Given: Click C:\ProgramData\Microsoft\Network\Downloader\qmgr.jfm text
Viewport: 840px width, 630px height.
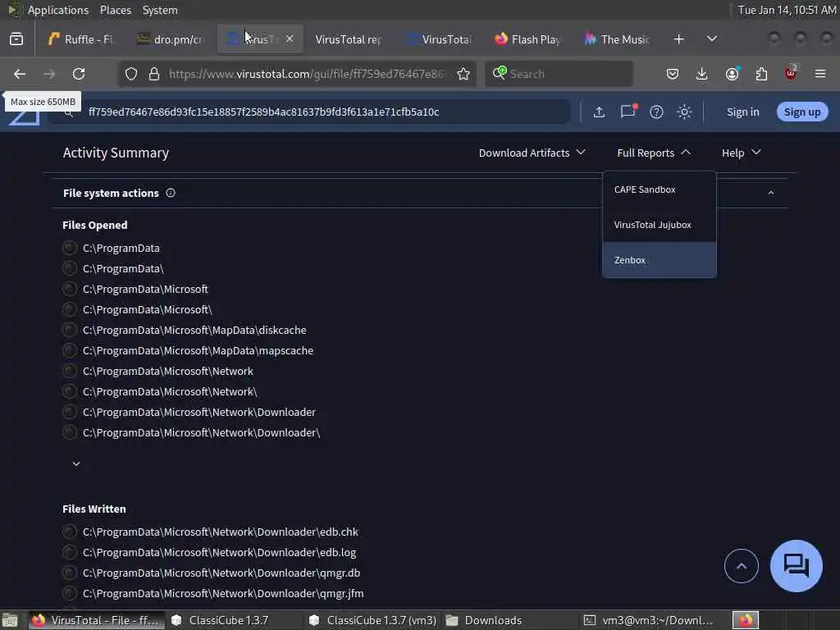Looking at the screenshot, I should coord(223,594).
